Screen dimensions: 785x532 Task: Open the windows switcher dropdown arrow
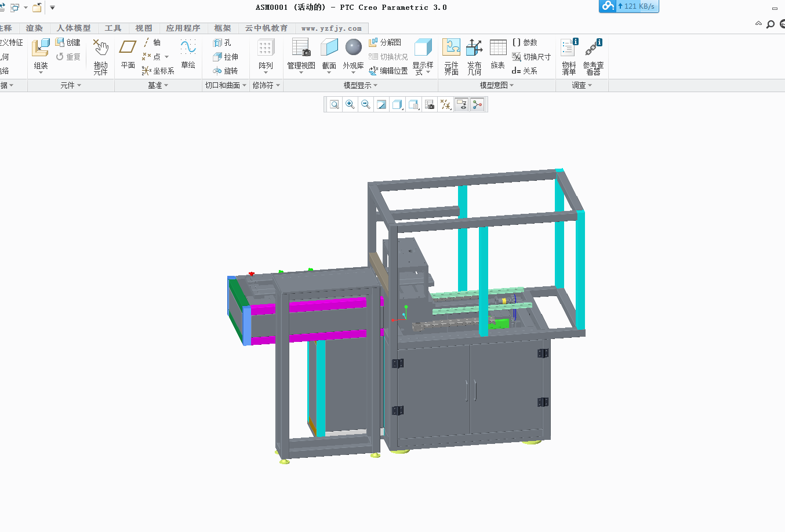point(26,8)
